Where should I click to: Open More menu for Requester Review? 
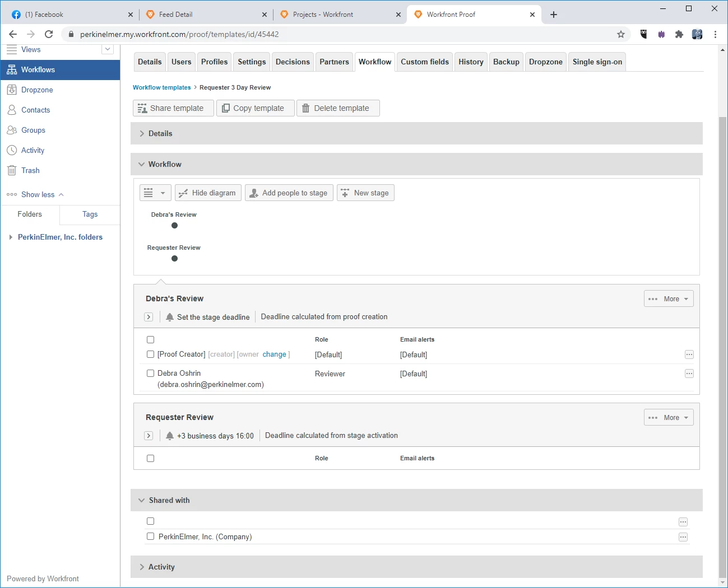669,417
